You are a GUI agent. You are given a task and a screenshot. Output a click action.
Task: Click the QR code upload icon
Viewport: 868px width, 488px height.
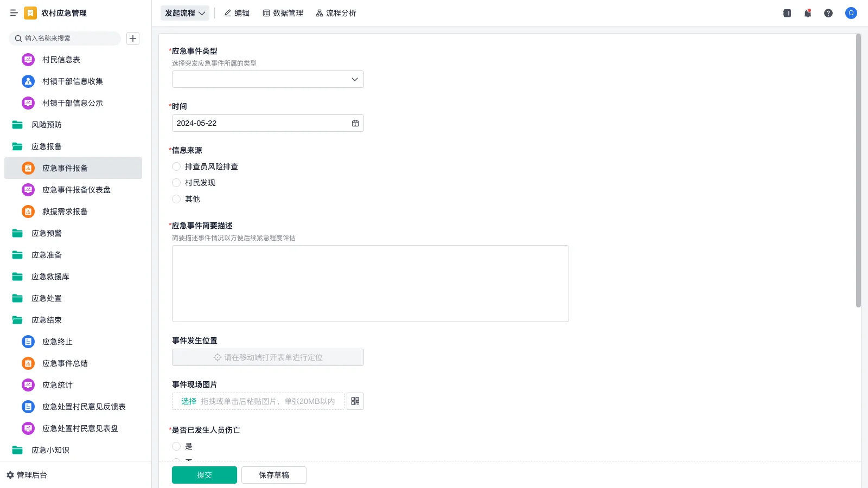click(355, 401)
